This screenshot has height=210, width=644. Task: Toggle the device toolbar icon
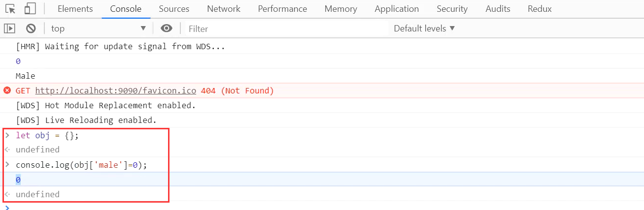(x=30, y=9)
